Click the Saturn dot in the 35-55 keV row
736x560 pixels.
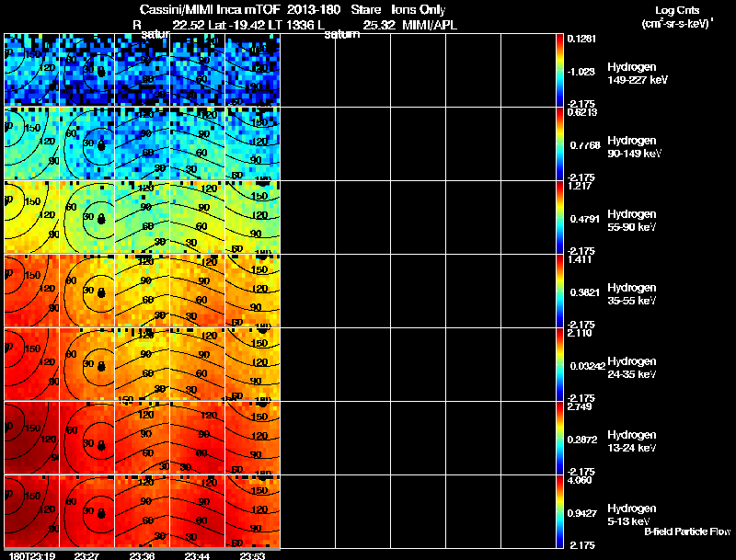(x=101, y=291)
